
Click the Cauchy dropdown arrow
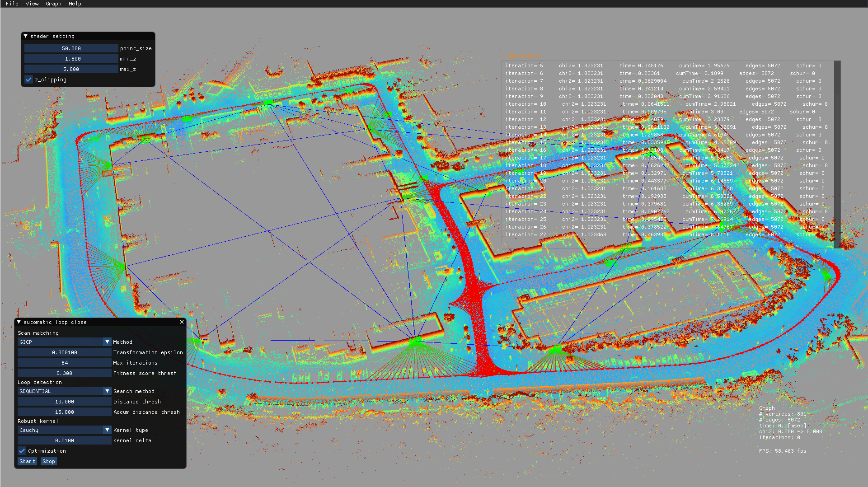coord(107,430)
